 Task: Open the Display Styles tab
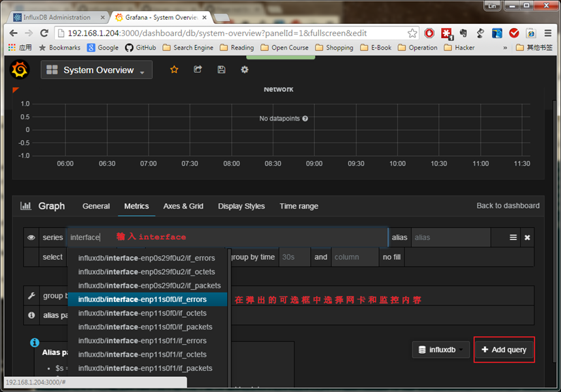(x=241, y=206)
